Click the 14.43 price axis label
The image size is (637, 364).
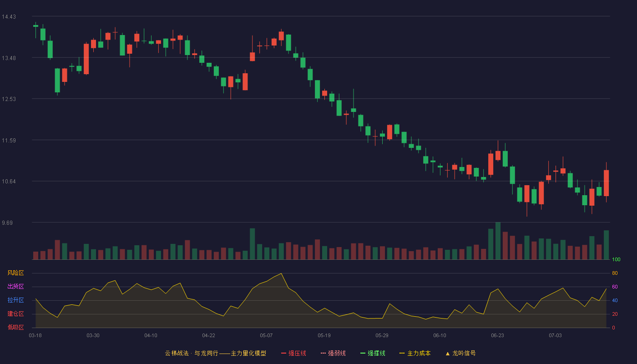(9, 17)
